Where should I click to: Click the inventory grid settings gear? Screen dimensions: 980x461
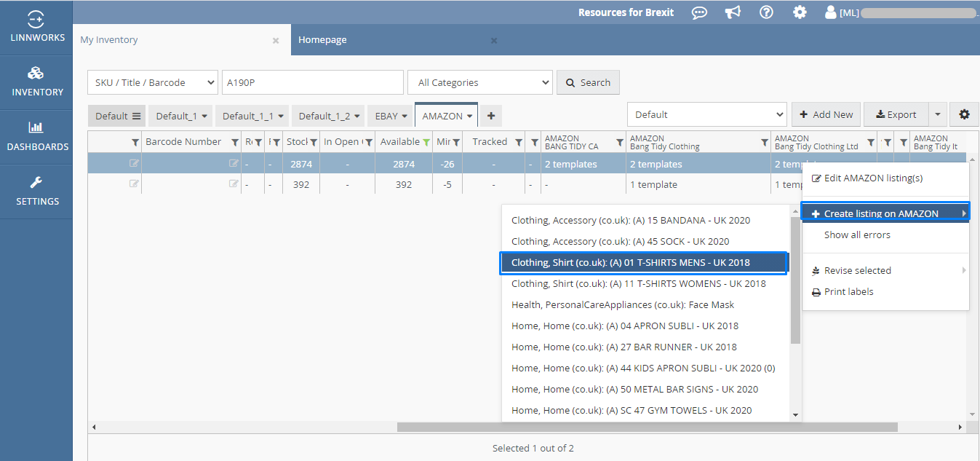965,114
